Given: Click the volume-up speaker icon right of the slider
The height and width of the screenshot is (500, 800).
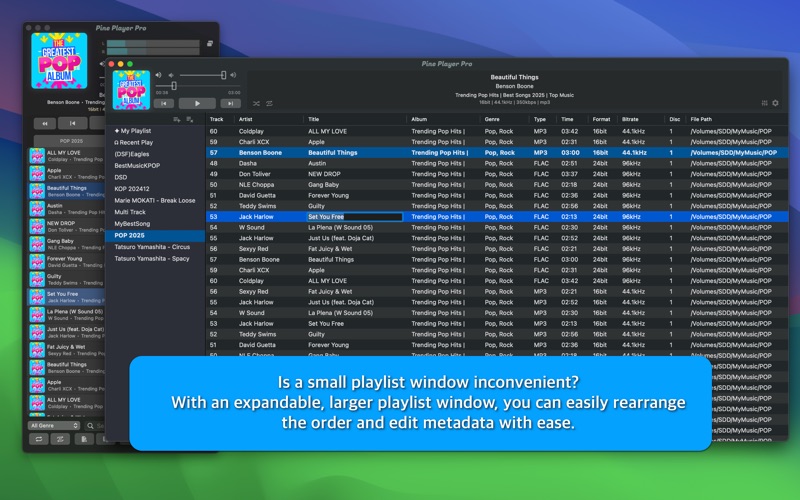Looking at the screenshot, I should click(x=233, y=75).
